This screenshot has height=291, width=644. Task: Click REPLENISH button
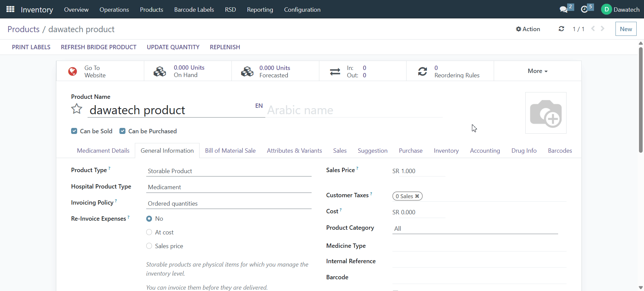click(225, 47)
